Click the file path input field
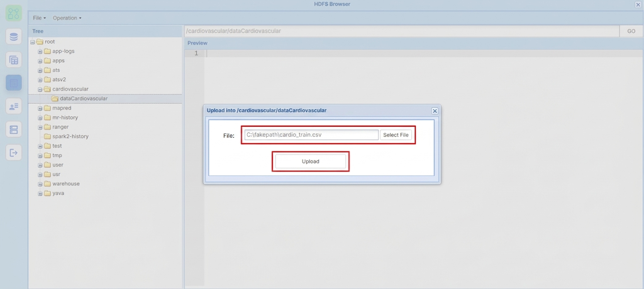This screenshot has width=644, height=289. (x=311, y=134)
